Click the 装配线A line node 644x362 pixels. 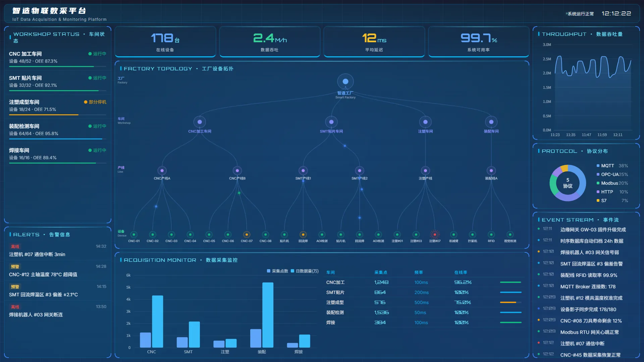[491, 171]
